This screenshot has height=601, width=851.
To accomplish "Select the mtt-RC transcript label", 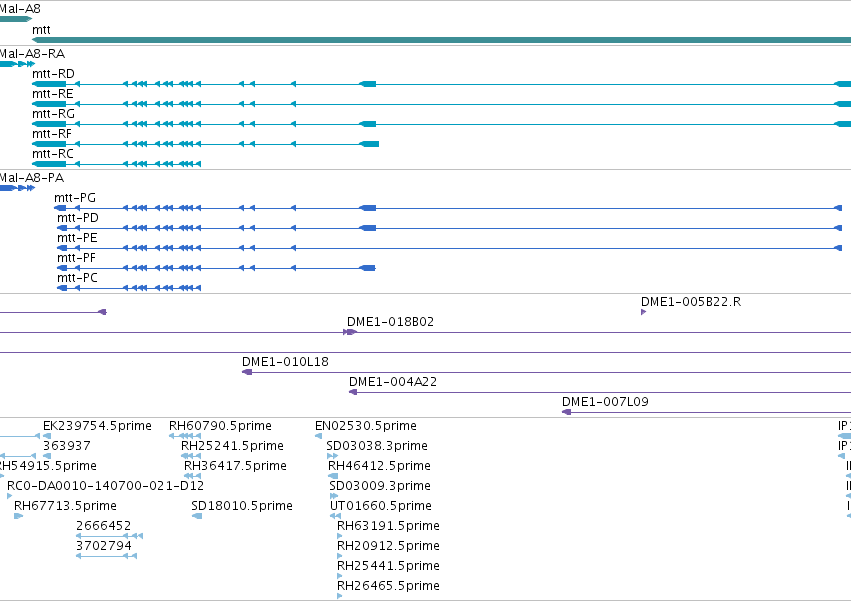I will 53,154.
